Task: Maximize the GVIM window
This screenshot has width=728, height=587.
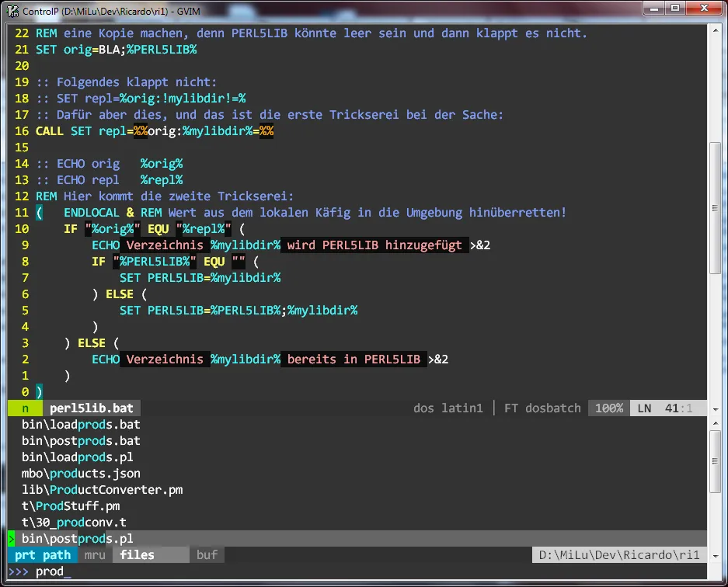Action: pyautogui.click(x=675, y=8)
